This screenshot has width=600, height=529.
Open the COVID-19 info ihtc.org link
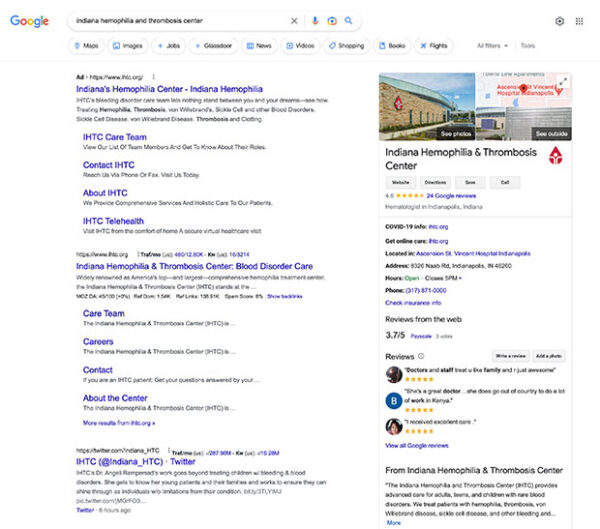pos(438,227)
